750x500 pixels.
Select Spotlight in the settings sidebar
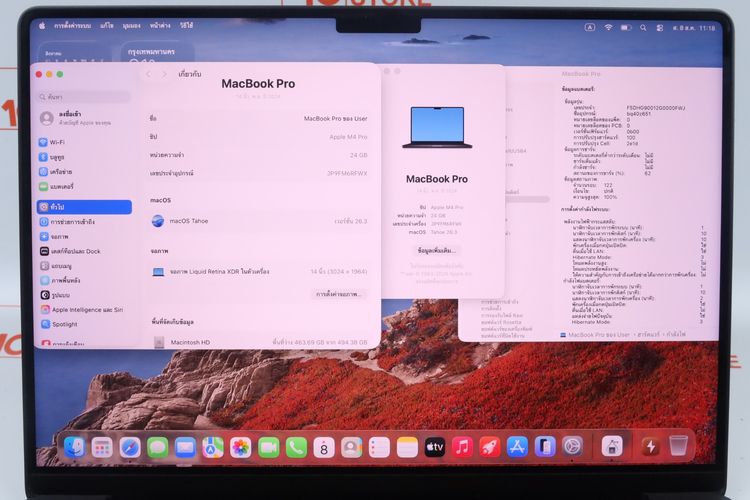click(x=84, y=324)
